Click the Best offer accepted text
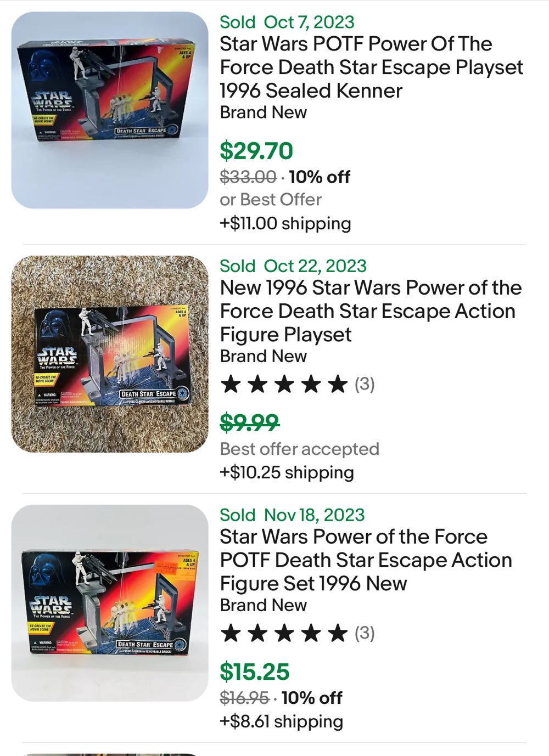Image resolution: width=549 pixels, height=756 pixels. pyautogui.click(x=299, y=448)
